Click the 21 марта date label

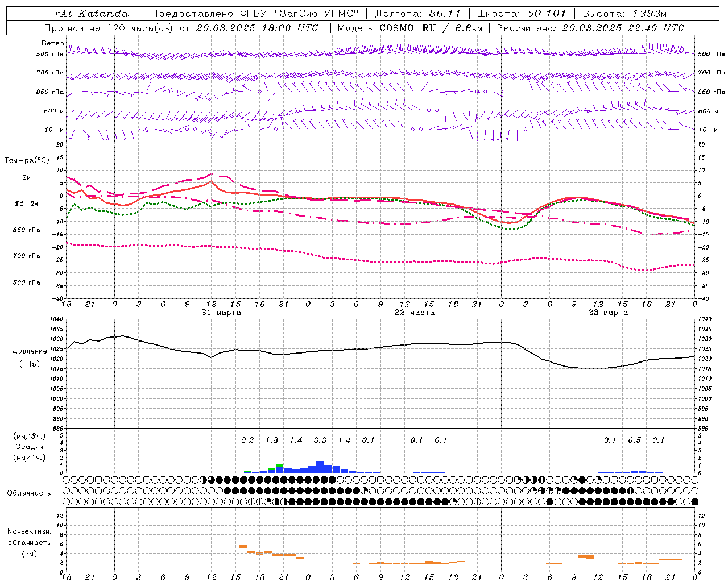221,313
